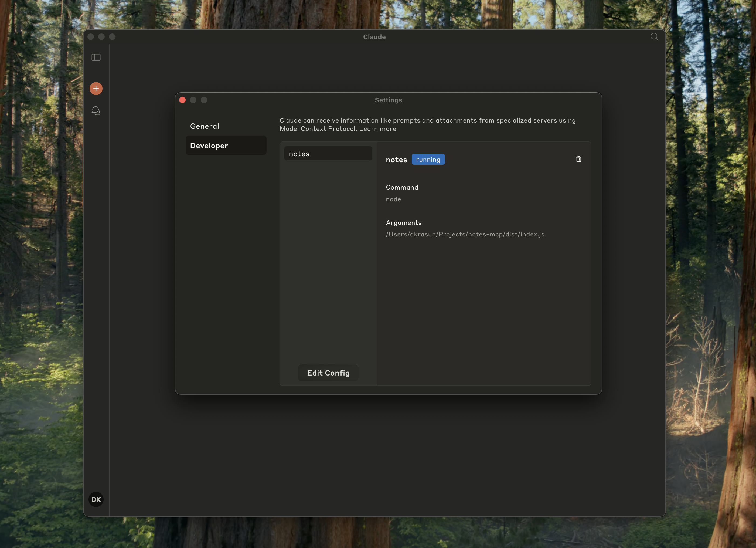Screen dimensions: 756x548
Task: Click the Settings minimize button
Action: 193,100
